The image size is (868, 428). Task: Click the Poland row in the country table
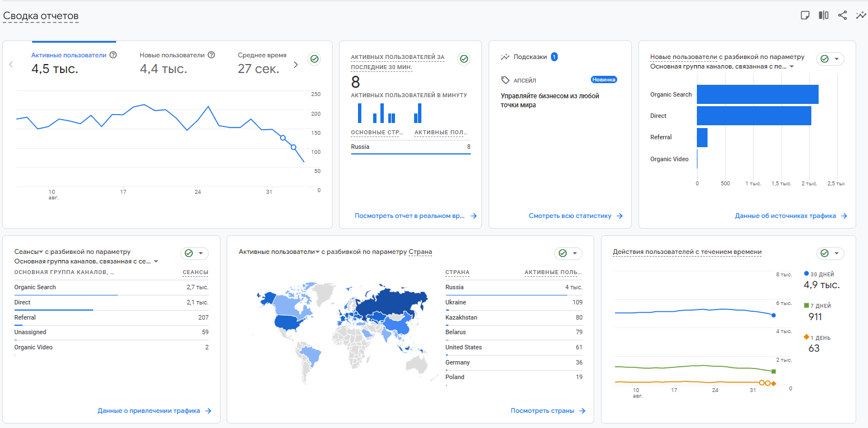(514, 377)
